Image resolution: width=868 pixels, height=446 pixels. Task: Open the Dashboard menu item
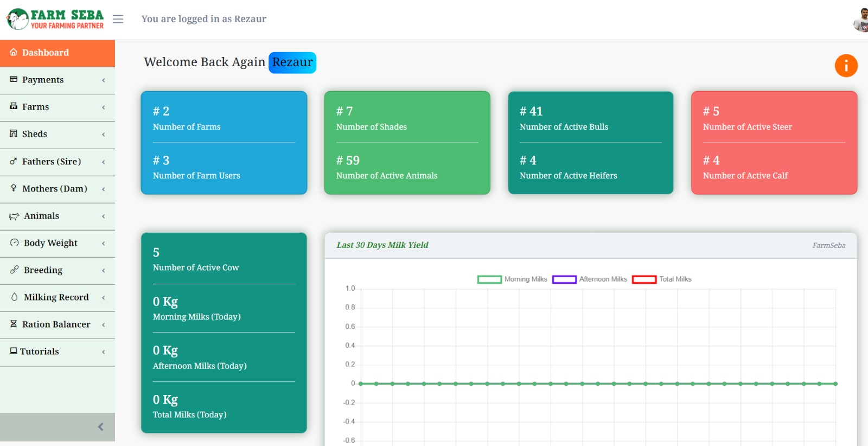(x=46, y=53)
